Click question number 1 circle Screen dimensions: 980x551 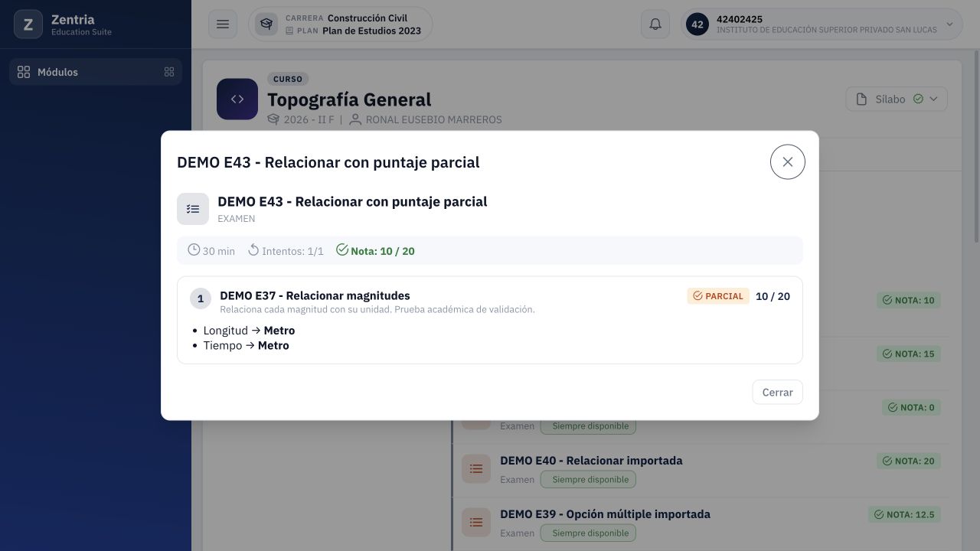click(201, 298)
